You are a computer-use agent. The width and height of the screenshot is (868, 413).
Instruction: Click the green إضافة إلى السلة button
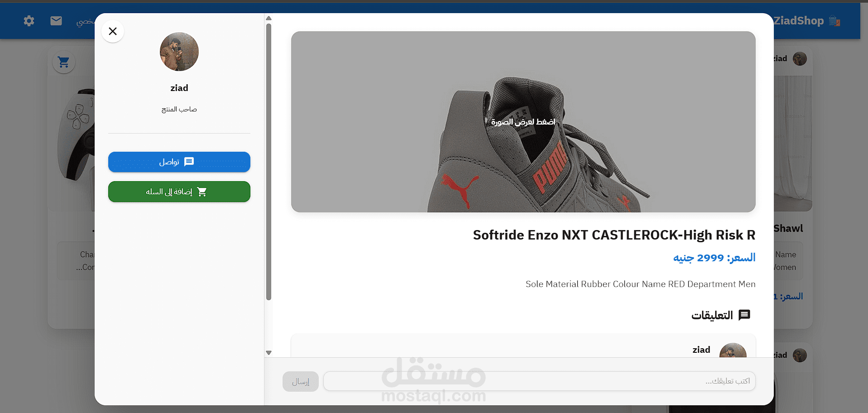(179, 192)
